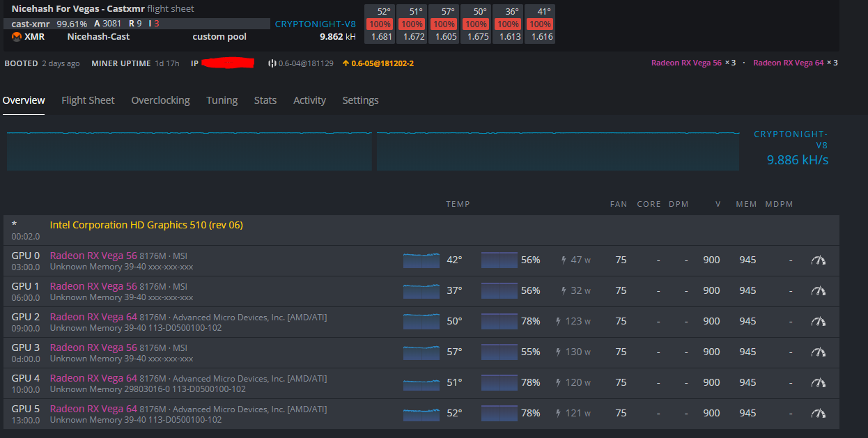Click the custom pool label
This screenshot has height=438, width=868.
pyautogui.click(x=219, y=36)
